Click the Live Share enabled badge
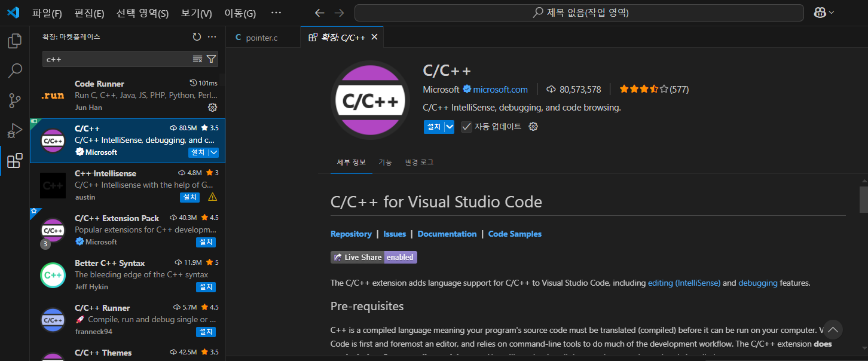 tap(374, 257)
